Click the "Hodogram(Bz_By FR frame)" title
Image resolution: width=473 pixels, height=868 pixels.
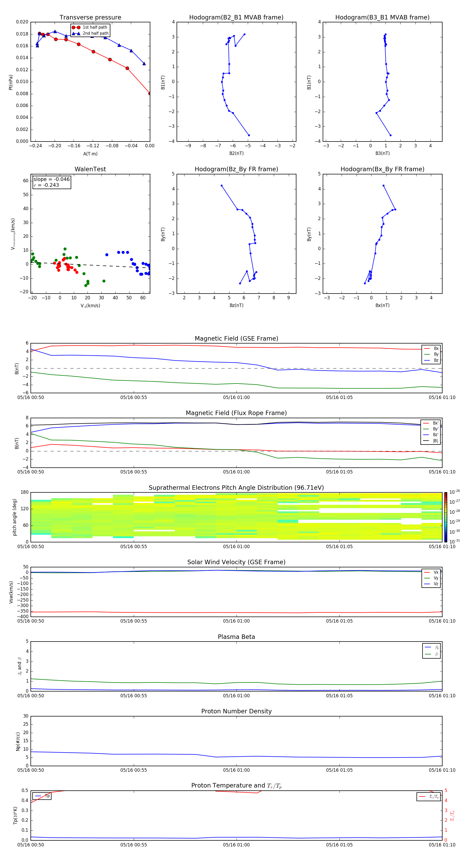click(x=236, y=169)
